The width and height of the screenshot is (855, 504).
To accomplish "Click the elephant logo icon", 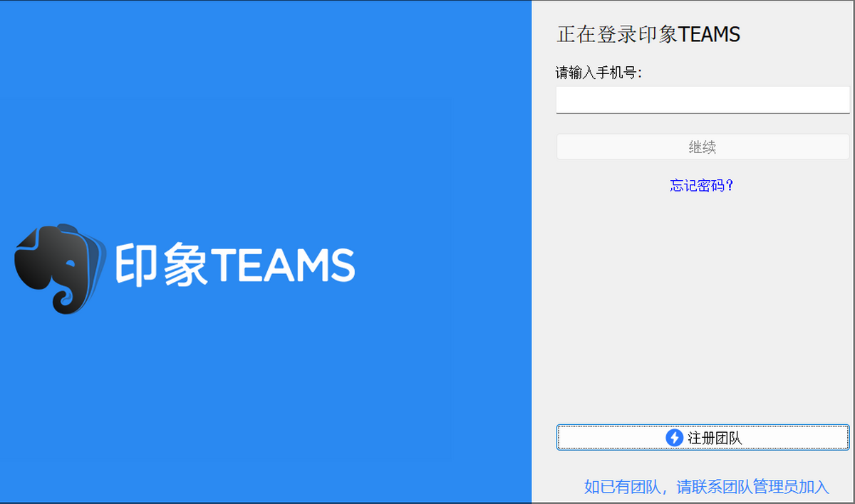I will coord(60,268).
